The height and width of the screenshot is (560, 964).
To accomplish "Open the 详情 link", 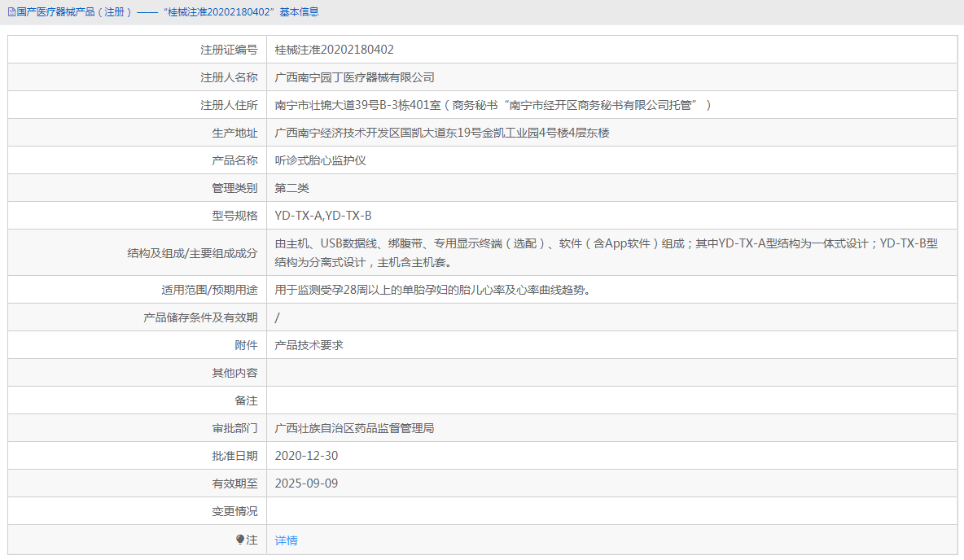I will point(285,540).
